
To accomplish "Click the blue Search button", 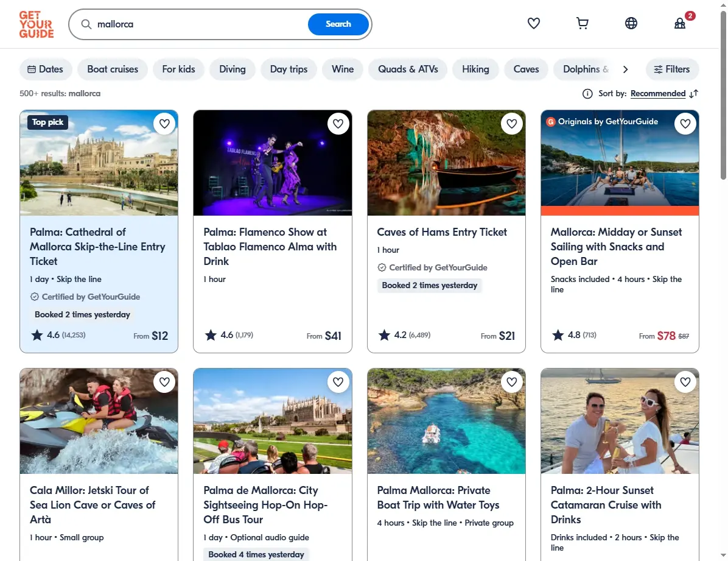I will coord(338,24).
